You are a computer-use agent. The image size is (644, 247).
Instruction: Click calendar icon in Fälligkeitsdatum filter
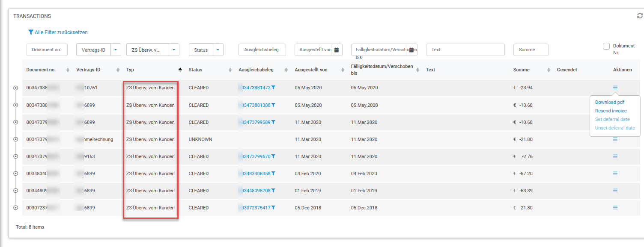pyautogui.click(x=411, y=50)
